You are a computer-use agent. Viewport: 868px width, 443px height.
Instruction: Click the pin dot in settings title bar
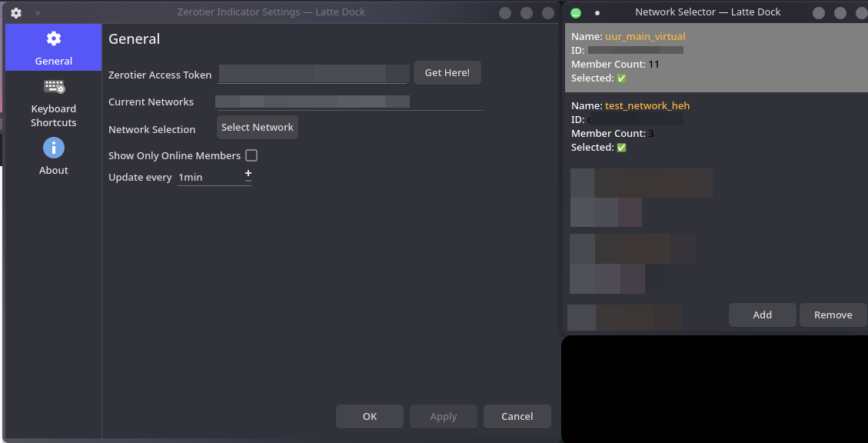pyautogui.click(x=38, y=13)
